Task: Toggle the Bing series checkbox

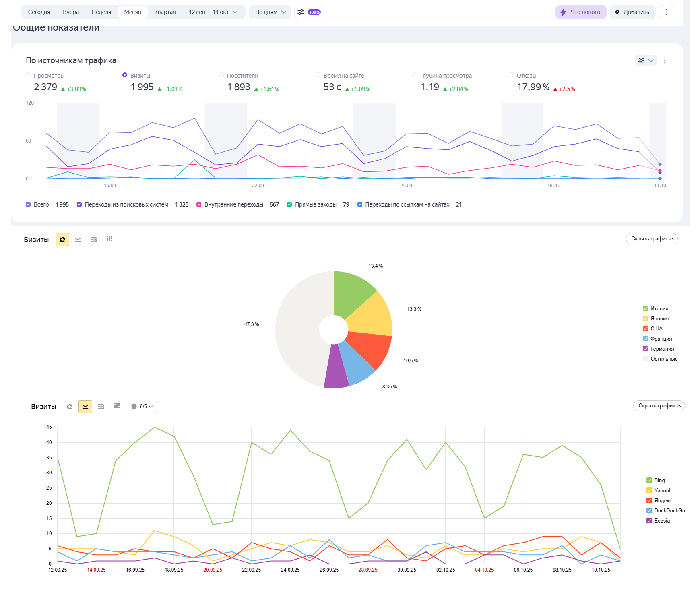Action: click(x=649, y=480)
